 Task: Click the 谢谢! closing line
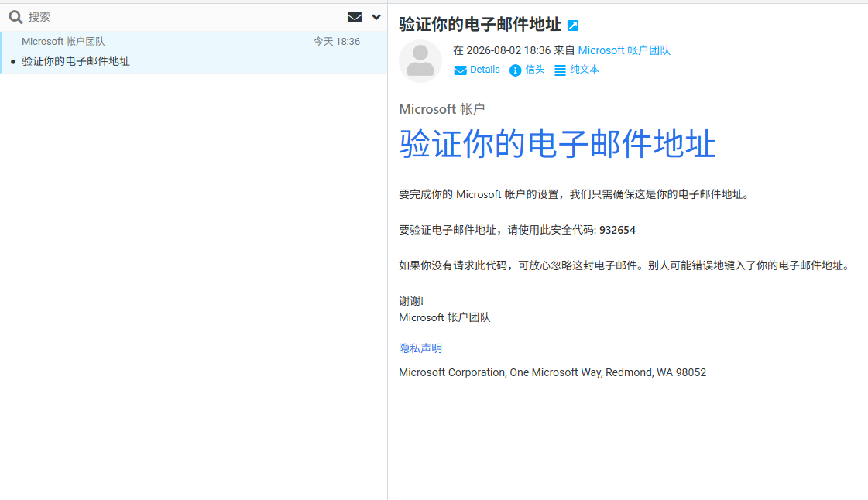(x=411, y=301)
